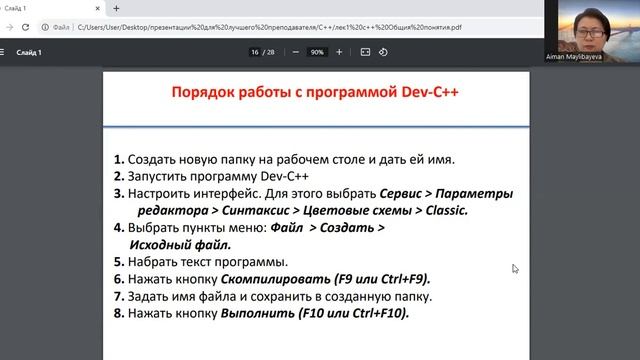Click line 4 Выбрать пункты меню
Image resolution: width=640 pixels, height=360 pixels.
(249, 228)
